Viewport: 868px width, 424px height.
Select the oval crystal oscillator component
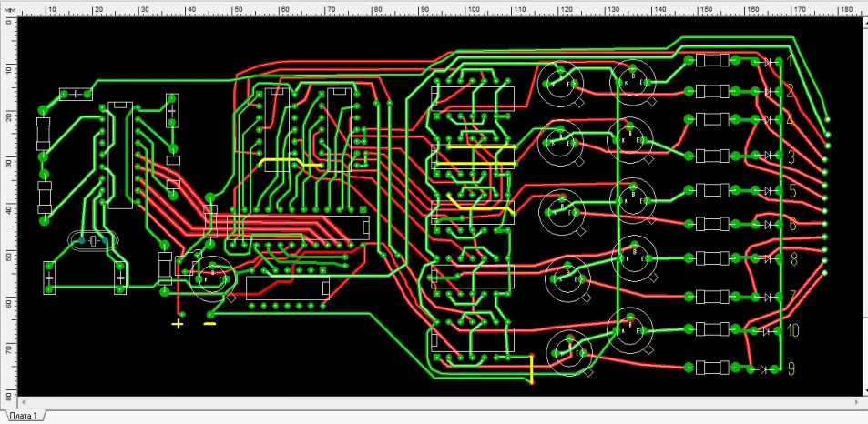pos(93,241)
